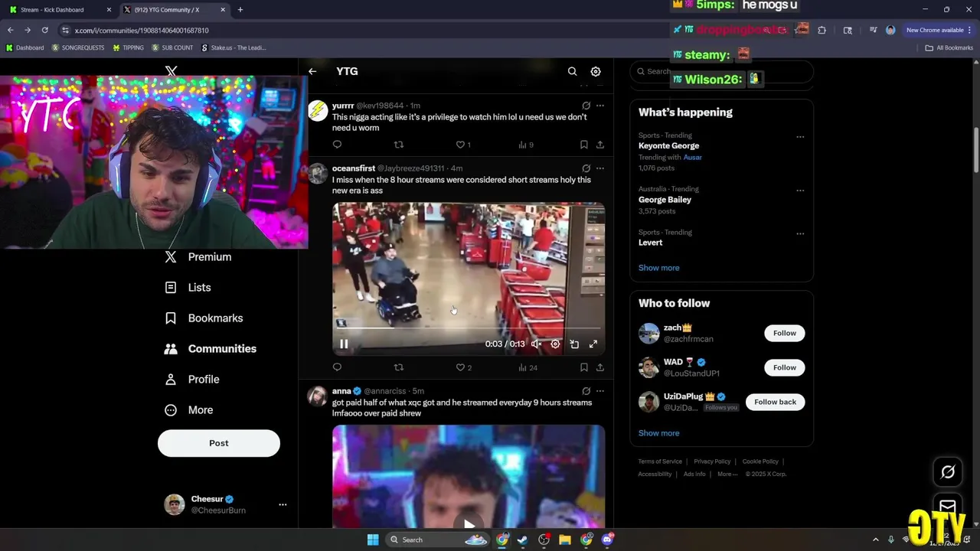The height and width of the screenshot is (551, 980).
Task: Follow back UziDaPlug
Action: coord(775,402)
